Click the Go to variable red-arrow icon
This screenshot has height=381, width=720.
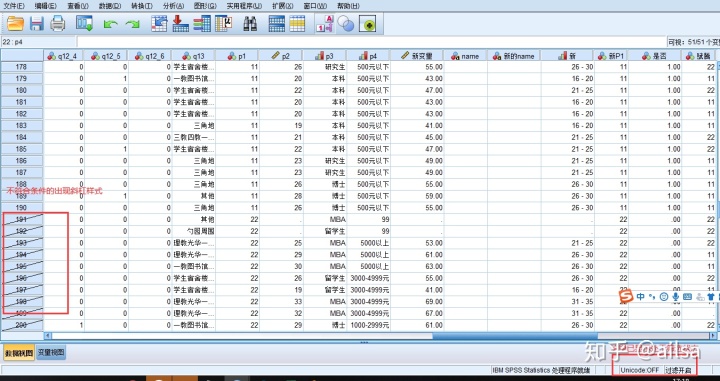coord(180,23)
